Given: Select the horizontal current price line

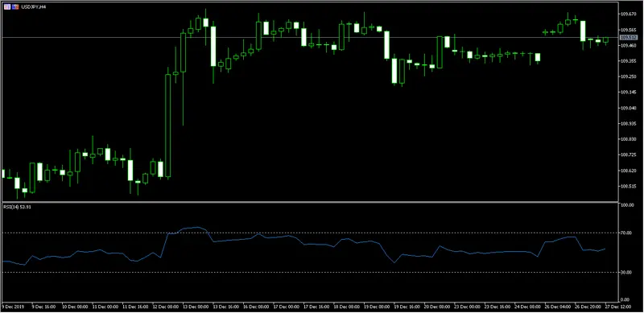Looking at the screenshot, I should tap(310, 37).
